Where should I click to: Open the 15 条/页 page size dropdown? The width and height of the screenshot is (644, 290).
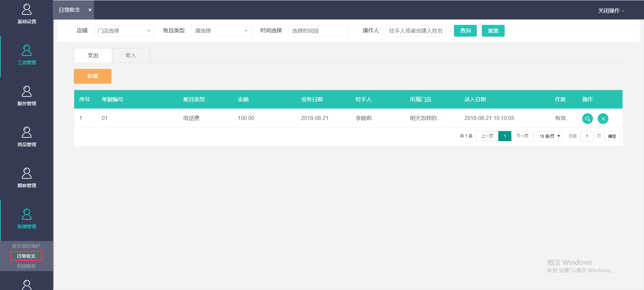point(549,136)
